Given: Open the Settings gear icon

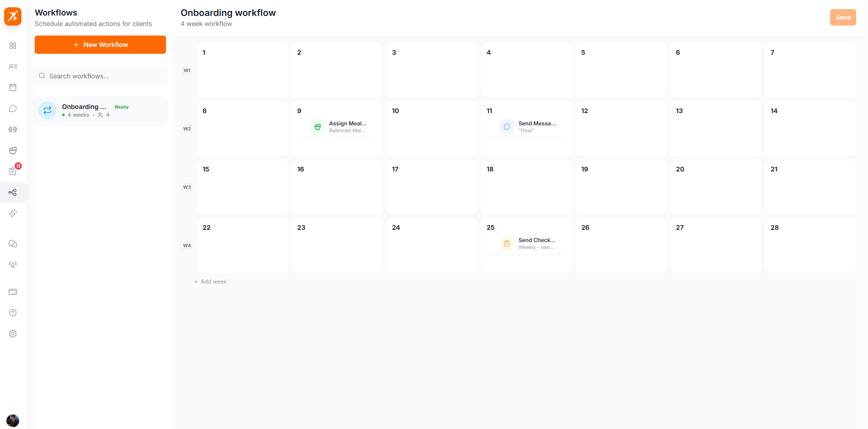Looking at the screenshot, I should [x=13, y=334].
